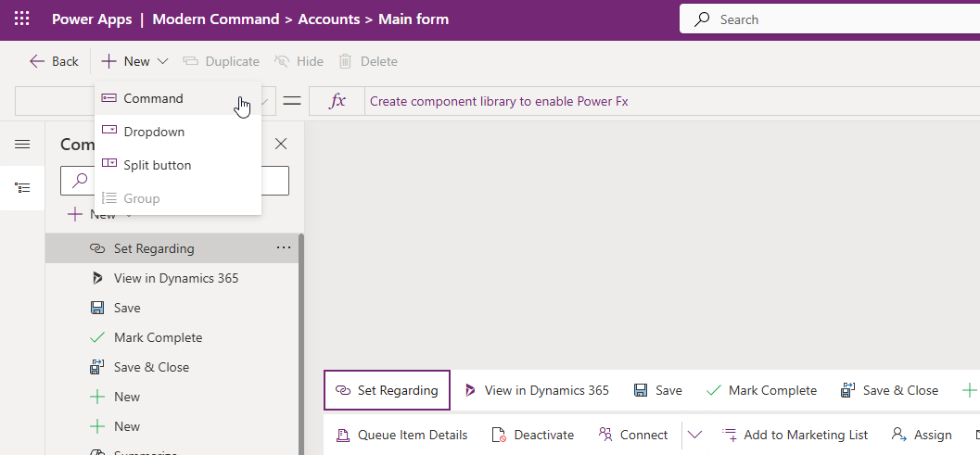
Task: Click the Deactivate command
Action: pos(532,435)
